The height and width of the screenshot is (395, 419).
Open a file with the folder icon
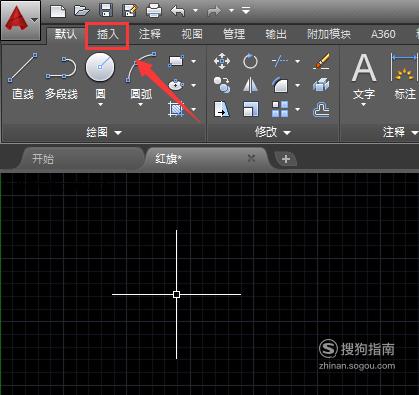coord(82,11)
